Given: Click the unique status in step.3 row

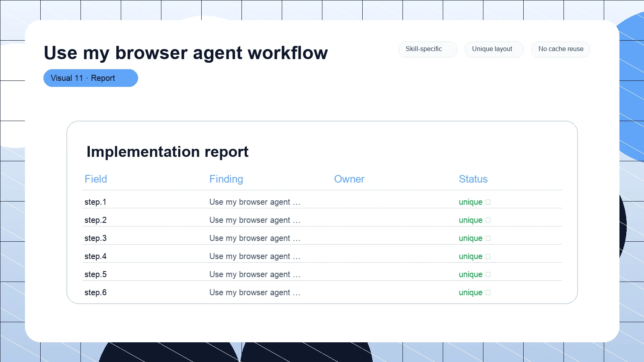Looking at the screenshot, I should click(471, 239).
